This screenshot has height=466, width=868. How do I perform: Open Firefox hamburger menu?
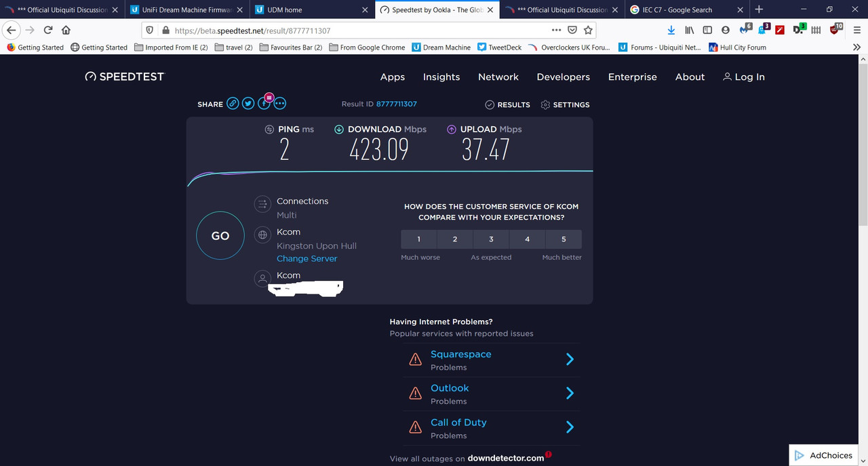click(856, 30)
